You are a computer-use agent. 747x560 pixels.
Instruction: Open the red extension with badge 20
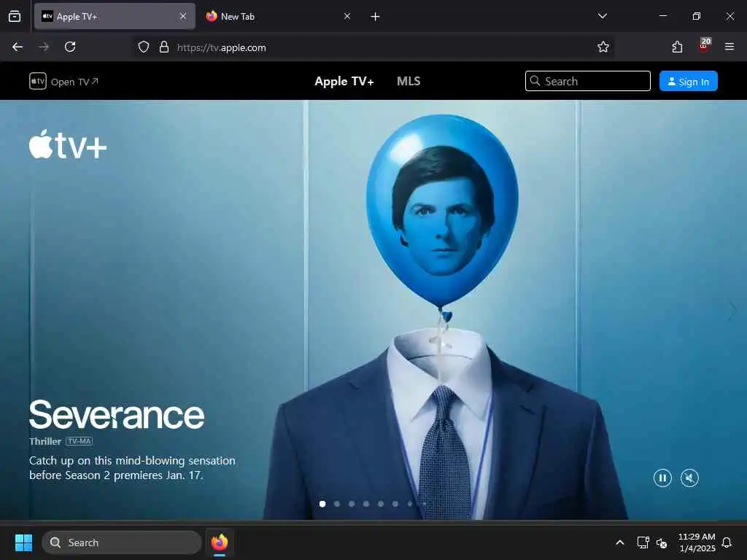704,46
